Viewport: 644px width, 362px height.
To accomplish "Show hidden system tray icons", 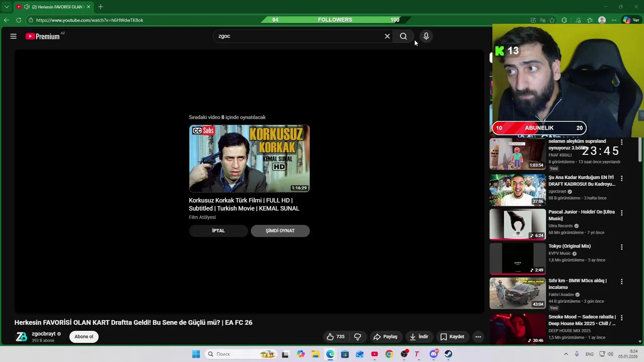I will [x=566, y=354].
